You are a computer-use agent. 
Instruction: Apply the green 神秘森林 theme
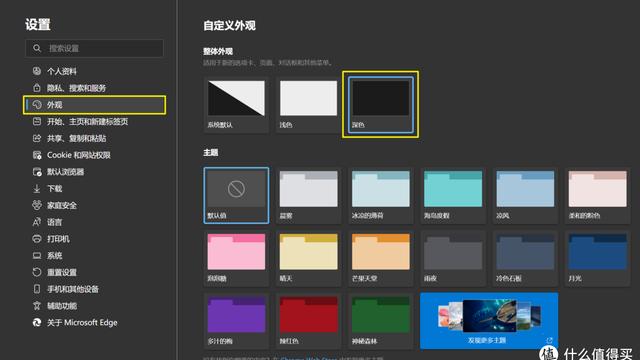click(x=380, y=321)
